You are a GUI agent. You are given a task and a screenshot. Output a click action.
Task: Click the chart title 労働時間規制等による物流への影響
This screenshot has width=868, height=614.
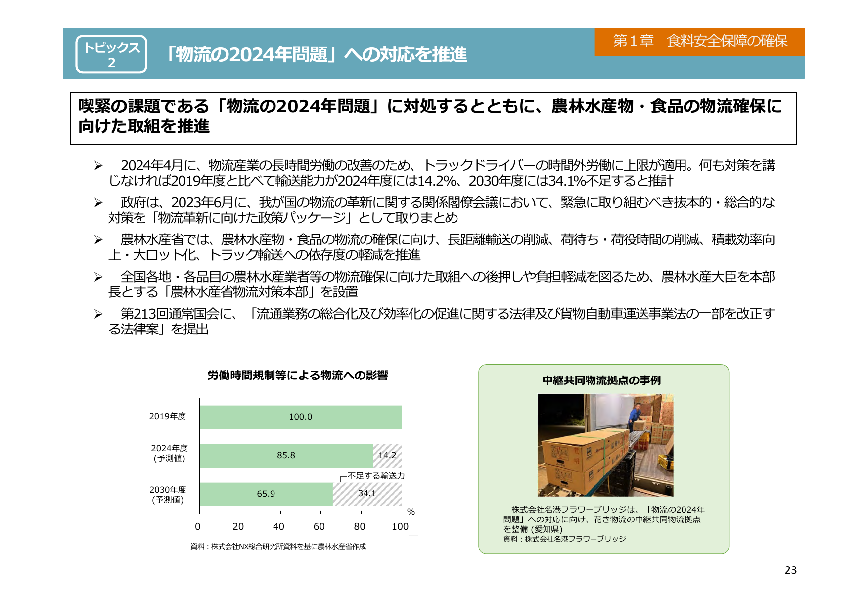point(298,376)
